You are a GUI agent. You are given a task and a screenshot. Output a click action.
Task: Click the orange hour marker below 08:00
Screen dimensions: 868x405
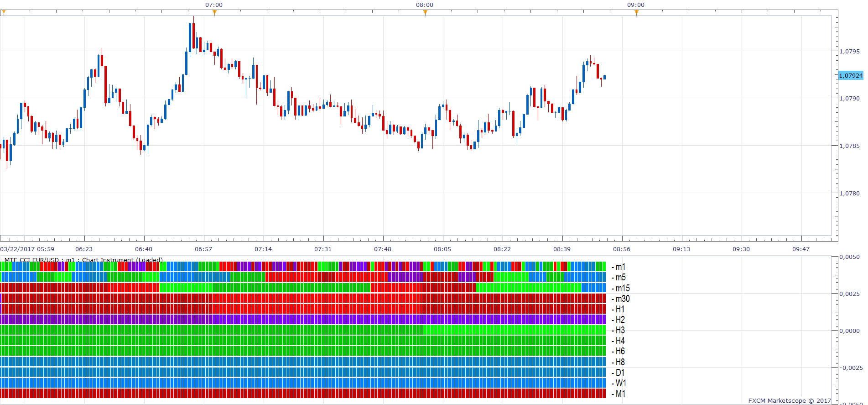(x=425, y=12)
